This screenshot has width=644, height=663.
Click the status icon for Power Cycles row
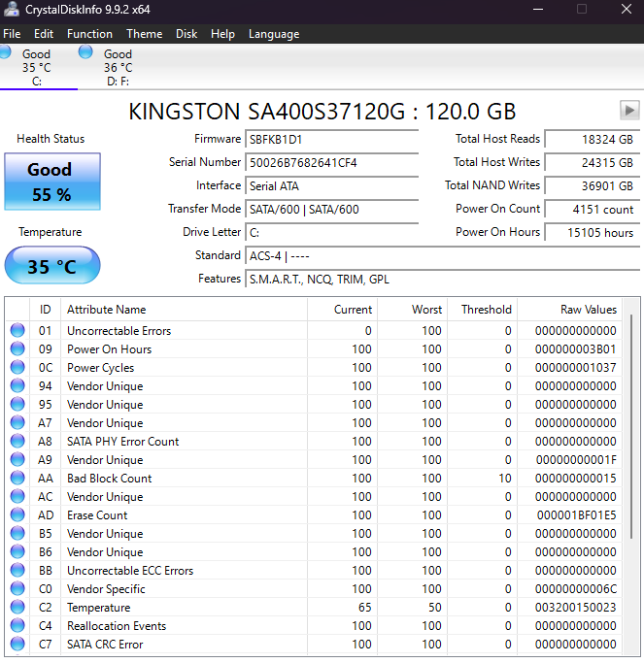click(x=17, y=367)
